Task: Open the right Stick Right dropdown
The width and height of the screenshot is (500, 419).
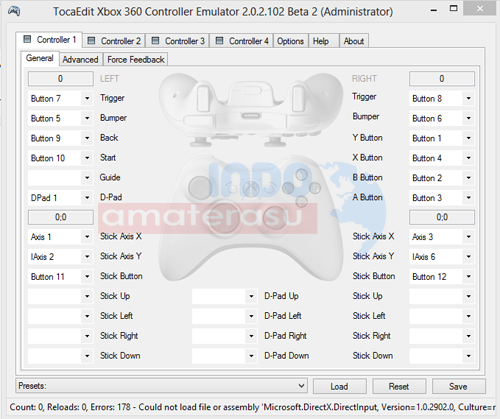Action: click(x=442, y=336)
